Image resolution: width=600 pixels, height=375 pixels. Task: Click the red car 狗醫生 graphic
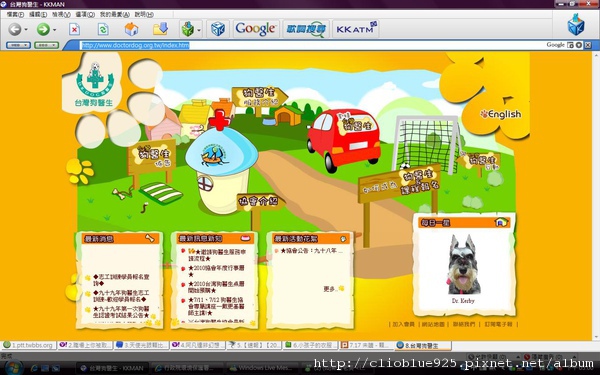[343, 138]
